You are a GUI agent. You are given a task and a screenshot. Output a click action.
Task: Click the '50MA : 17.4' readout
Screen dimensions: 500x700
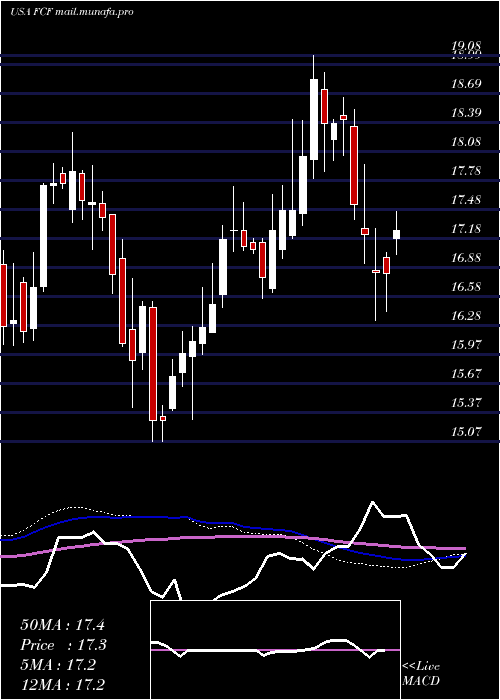coord(62,625)
